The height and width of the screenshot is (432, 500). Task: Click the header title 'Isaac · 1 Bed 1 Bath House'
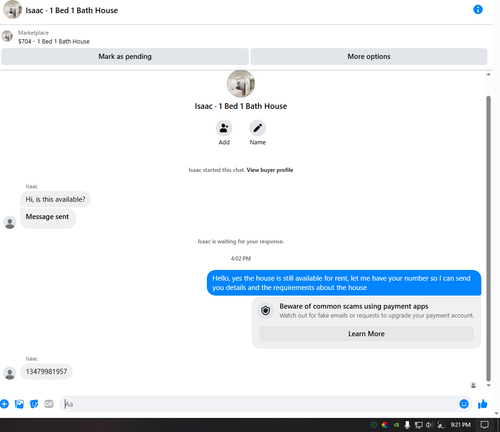coord(72,10)
